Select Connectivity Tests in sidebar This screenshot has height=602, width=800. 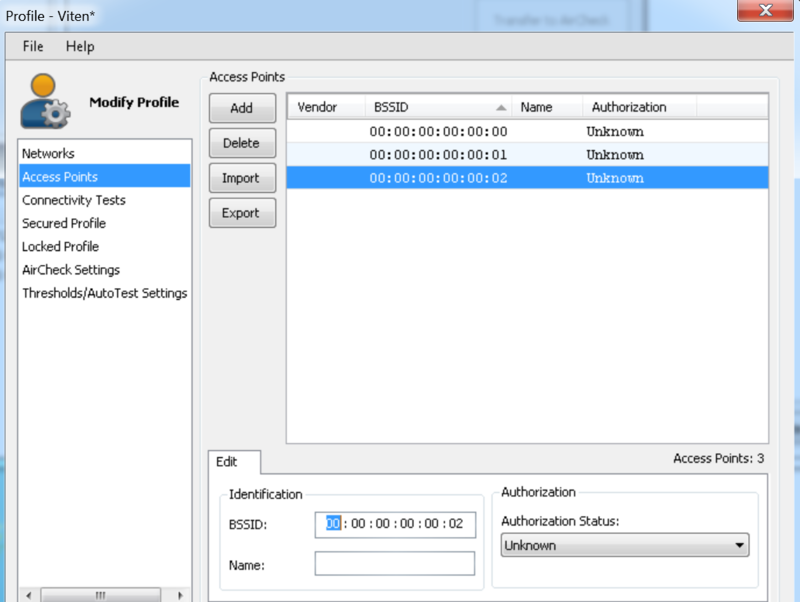click(74, 200)
